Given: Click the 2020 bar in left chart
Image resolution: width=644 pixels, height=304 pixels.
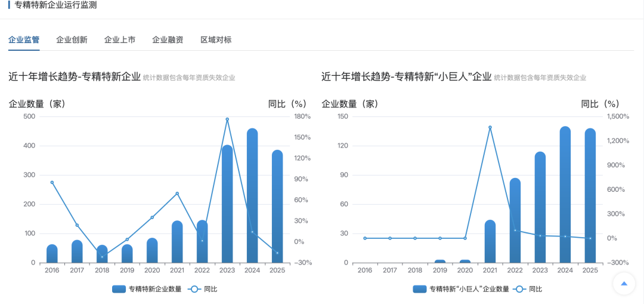Looking at the screenshot, I should coord(152,250).
